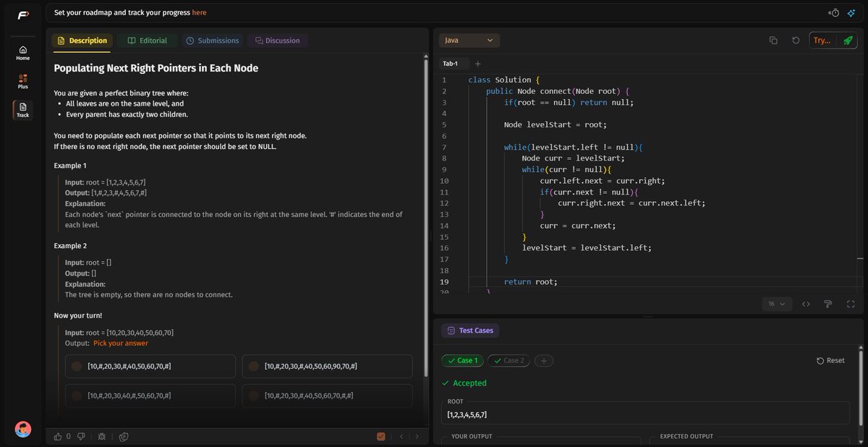Select the Case 2 test case

coord(509,360)
